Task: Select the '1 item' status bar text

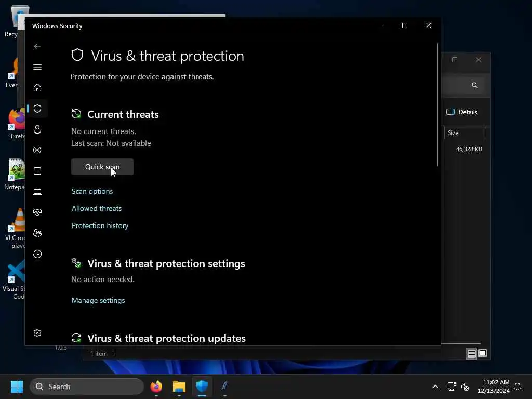Action: click(99, 353)
